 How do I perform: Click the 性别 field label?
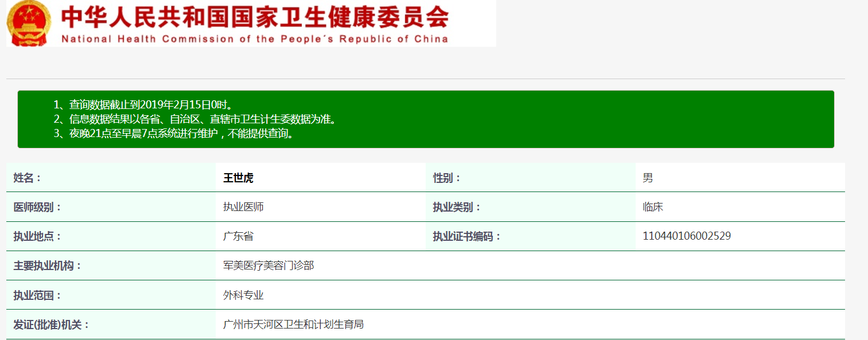[447, 178]
